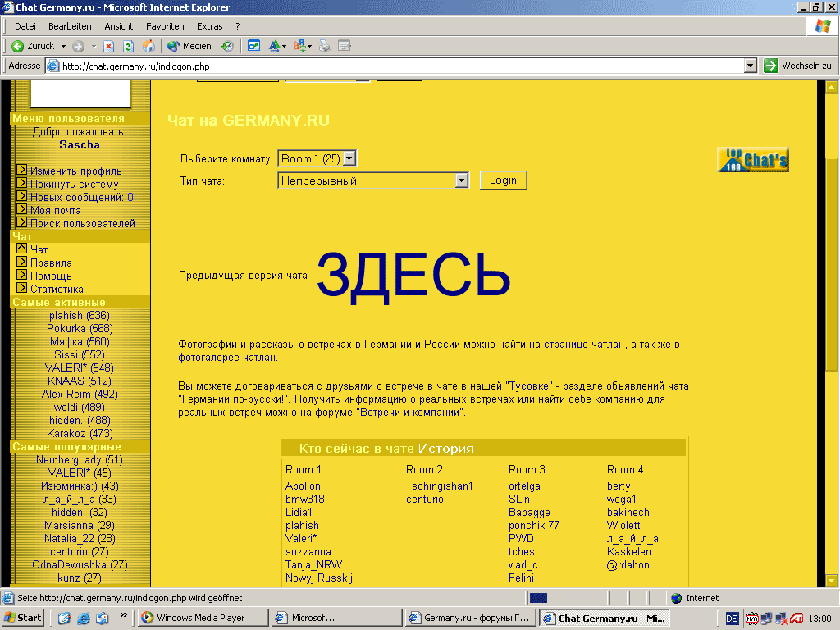Open the Favoriten menu
This screenshot has height=630, width=840.
(x=165, y=26)
